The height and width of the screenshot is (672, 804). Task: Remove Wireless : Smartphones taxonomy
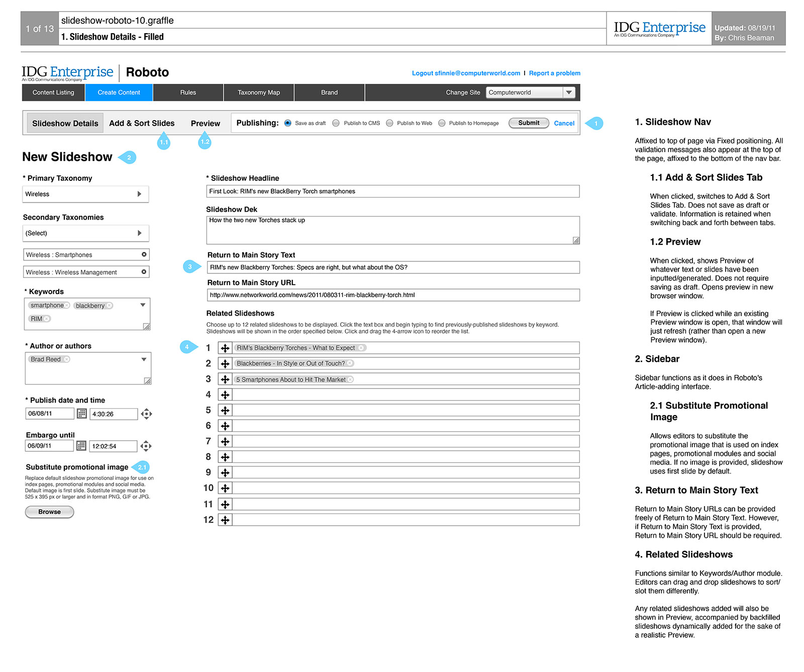coord(144,254)
